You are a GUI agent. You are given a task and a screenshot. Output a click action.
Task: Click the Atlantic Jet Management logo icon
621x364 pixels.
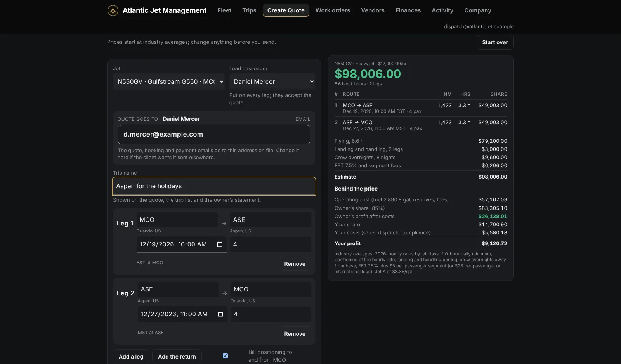113,10
